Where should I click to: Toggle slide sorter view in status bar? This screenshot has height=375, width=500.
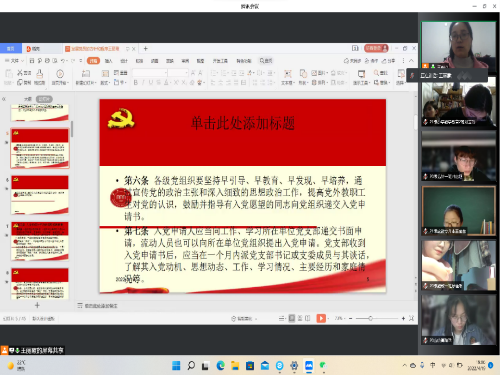click(x=300, y=318)
